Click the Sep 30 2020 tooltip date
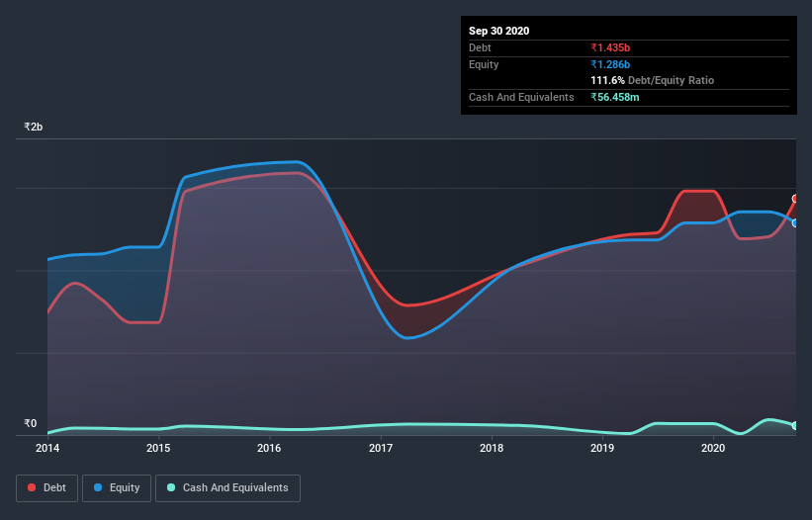 [499, 31]
